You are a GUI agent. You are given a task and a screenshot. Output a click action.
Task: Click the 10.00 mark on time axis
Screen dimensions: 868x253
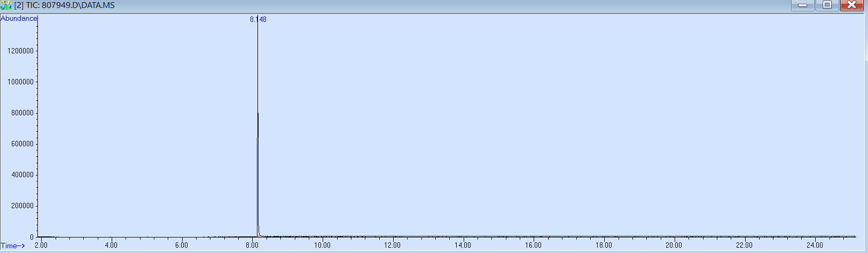click(322, 246)
